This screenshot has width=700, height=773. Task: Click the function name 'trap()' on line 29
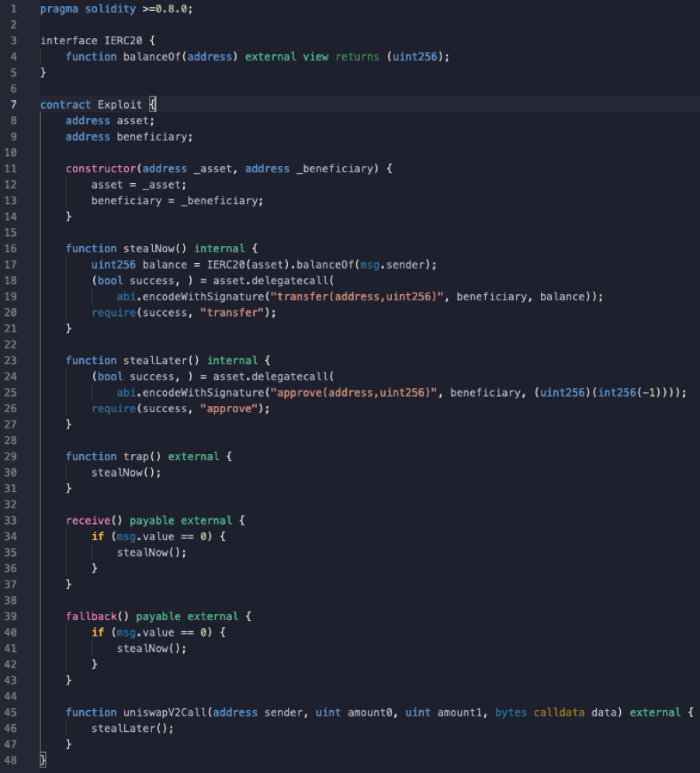tap(142, 456)
